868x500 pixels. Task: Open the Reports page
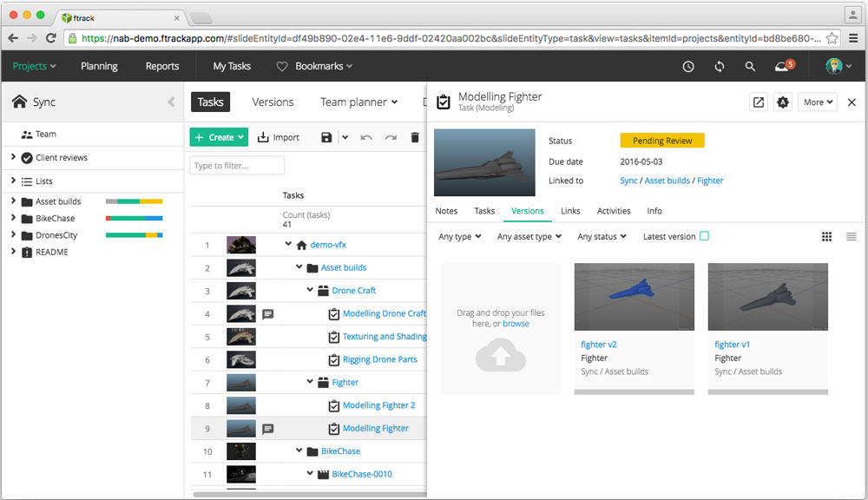pyautogui.click(x=162, y=66)
